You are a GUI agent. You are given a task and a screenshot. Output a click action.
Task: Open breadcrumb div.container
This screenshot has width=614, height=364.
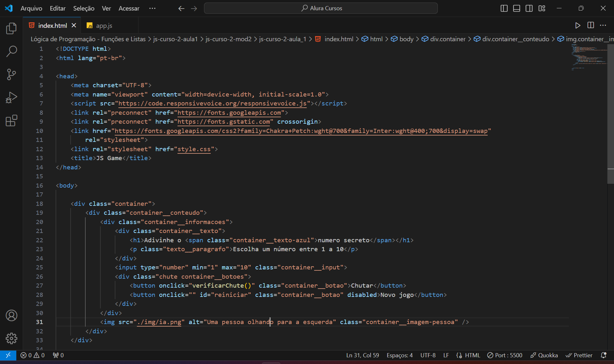point(444,39)
